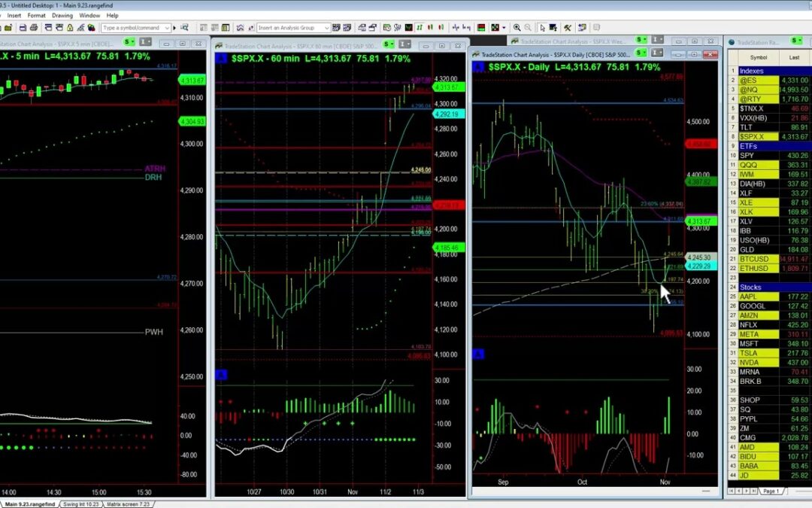
Task: Select the pointer cursor tool
Action: [x=542, y=28]
